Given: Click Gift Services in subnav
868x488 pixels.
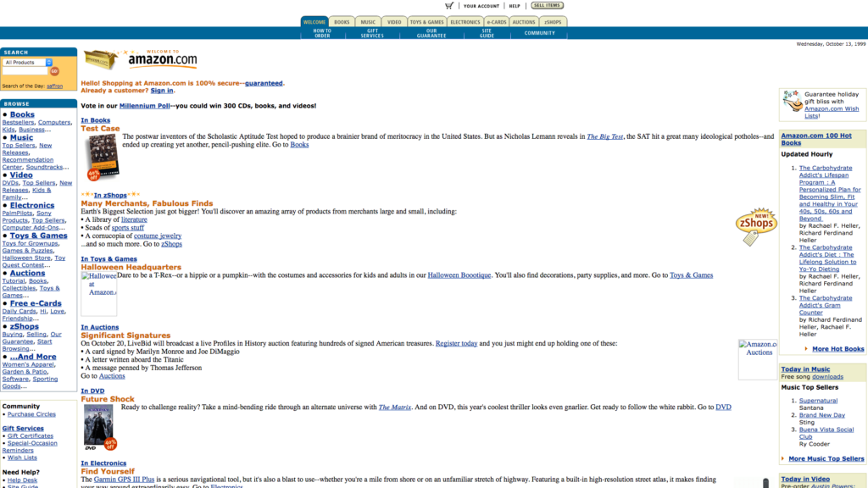Looking at the screenshot, I should [x=372, y=33].
